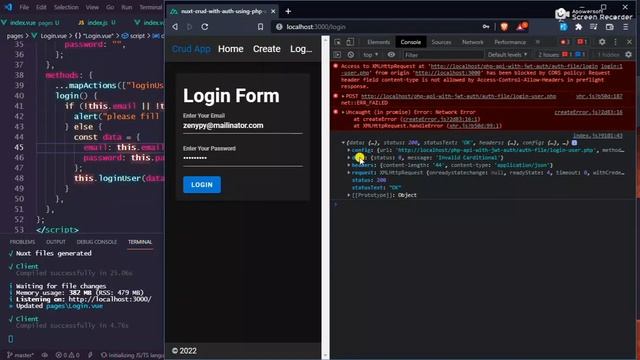Open the Brave Rewards triangle icon

(521, 27)
